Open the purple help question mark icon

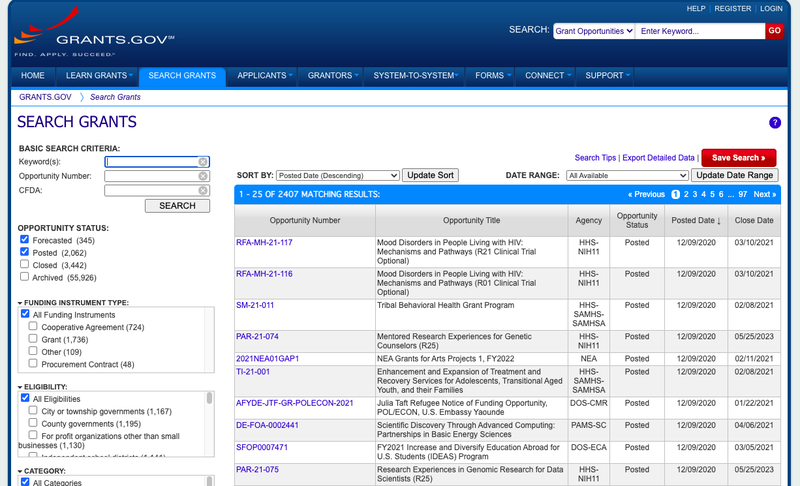(774, 123)
